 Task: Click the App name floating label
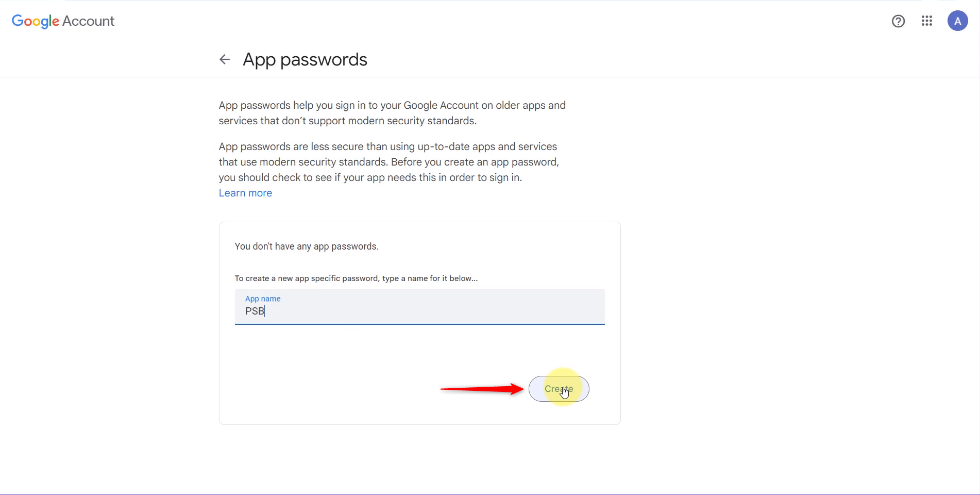(x=263, y=299)
